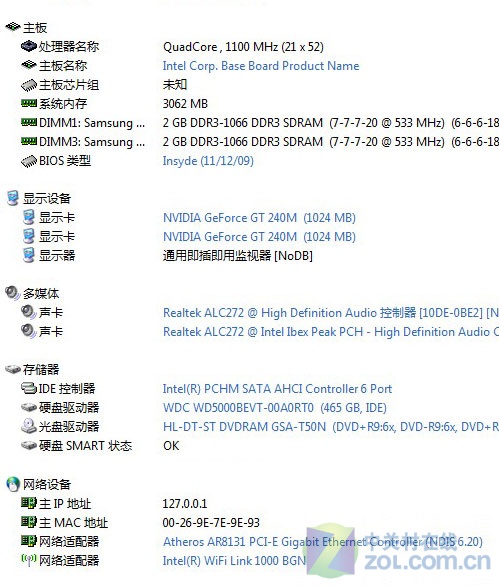Click the 显示设备 section monitor icon
499x586 pixels.
click(13, 198)
